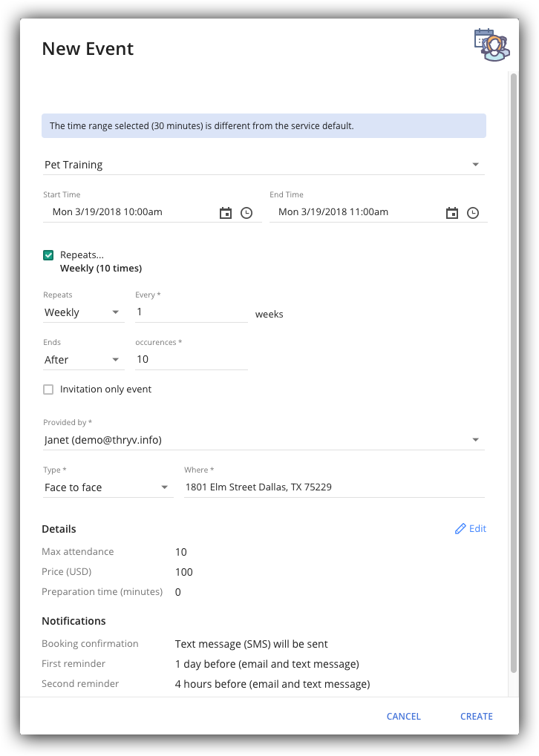Click the Where address field
Image resolution: width=539 pixels, height=756 pixels.
(334, 487)
